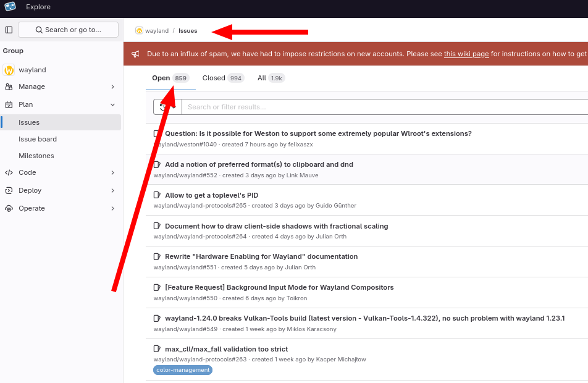
Task: Click the Code brackets icon
Action: [9, 172]
